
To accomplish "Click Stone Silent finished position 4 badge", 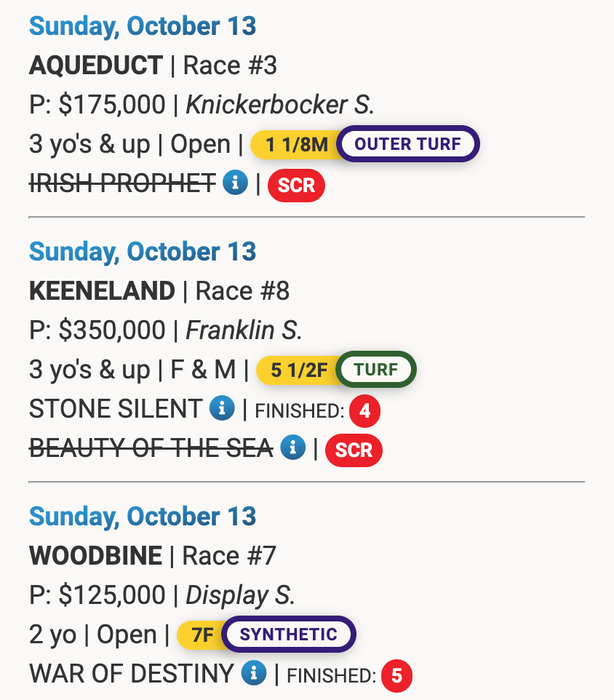I will click(364, 412).
